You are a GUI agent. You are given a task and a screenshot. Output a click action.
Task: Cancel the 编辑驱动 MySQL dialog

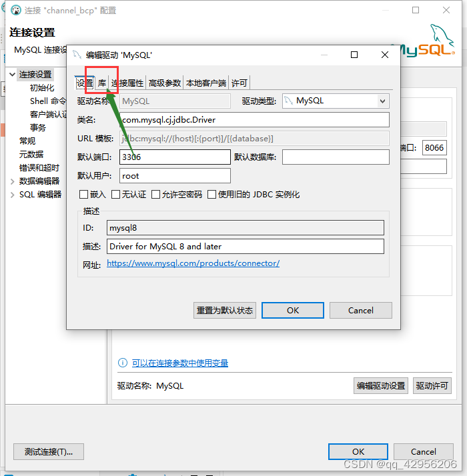click(361, 310)
